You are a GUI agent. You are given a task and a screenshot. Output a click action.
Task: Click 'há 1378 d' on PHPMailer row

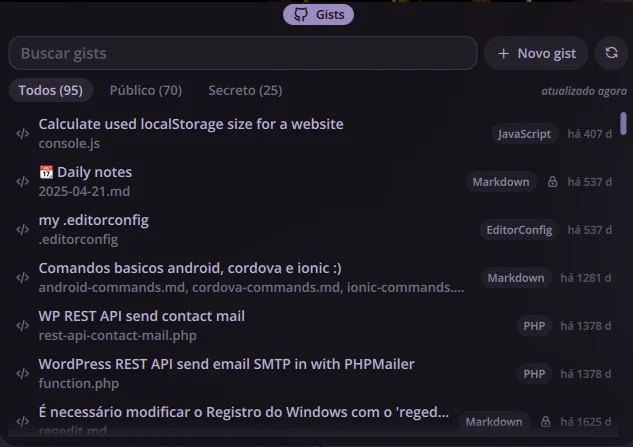coord(586,374)
